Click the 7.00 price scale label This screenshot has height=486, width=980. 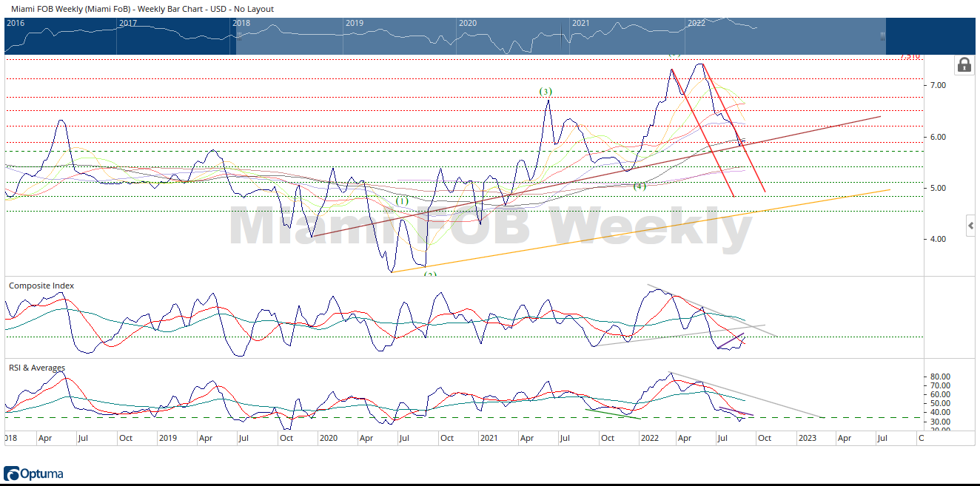(938, 86)
